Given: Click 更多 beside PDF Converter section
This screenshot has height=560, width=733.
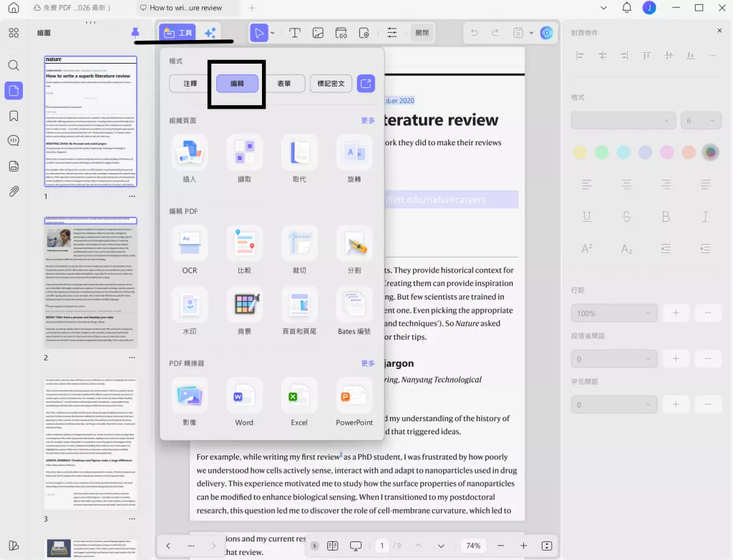Looking at the screenshot, I should (x=368, y=363).
